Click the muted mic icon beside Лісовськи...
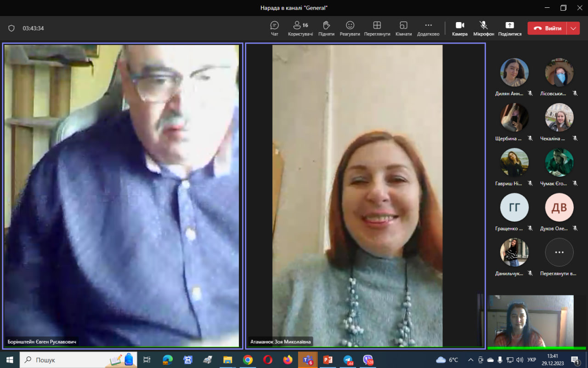588x368 pixels. pyautogui.click(x=575, y=93)
